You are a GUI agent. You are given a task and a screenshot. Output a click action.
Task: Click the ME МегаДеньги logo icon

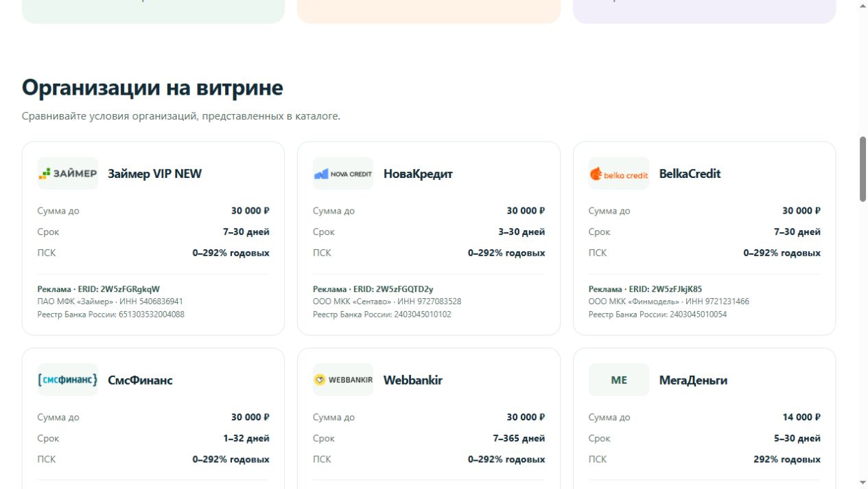pyautogui.click(x=619, y=380)
